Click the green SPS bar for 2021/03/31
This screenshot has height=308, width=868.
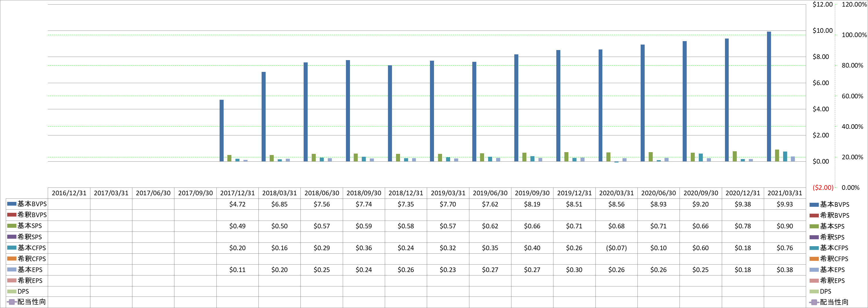[x=777, y=156]
